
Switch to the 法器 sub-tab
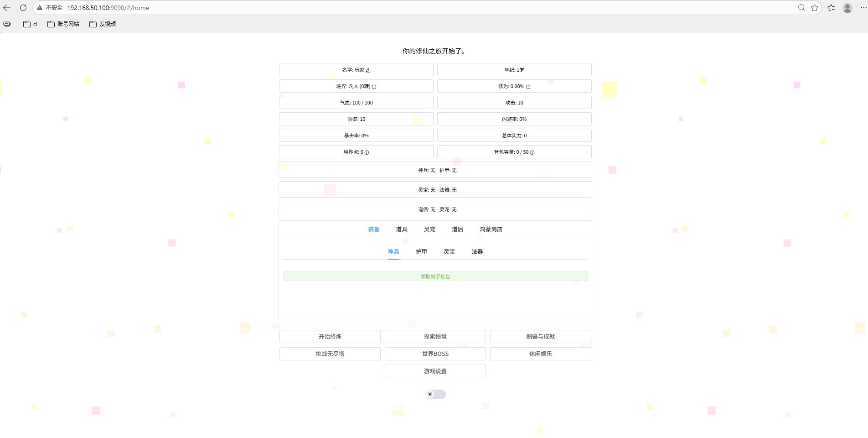tap(477, 251)
